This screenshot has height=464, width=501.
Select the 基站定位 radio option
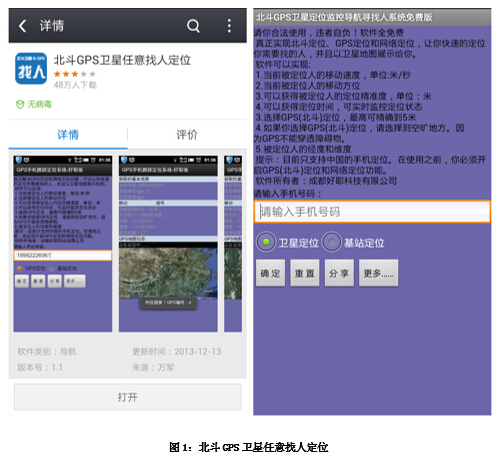point(353,242)
